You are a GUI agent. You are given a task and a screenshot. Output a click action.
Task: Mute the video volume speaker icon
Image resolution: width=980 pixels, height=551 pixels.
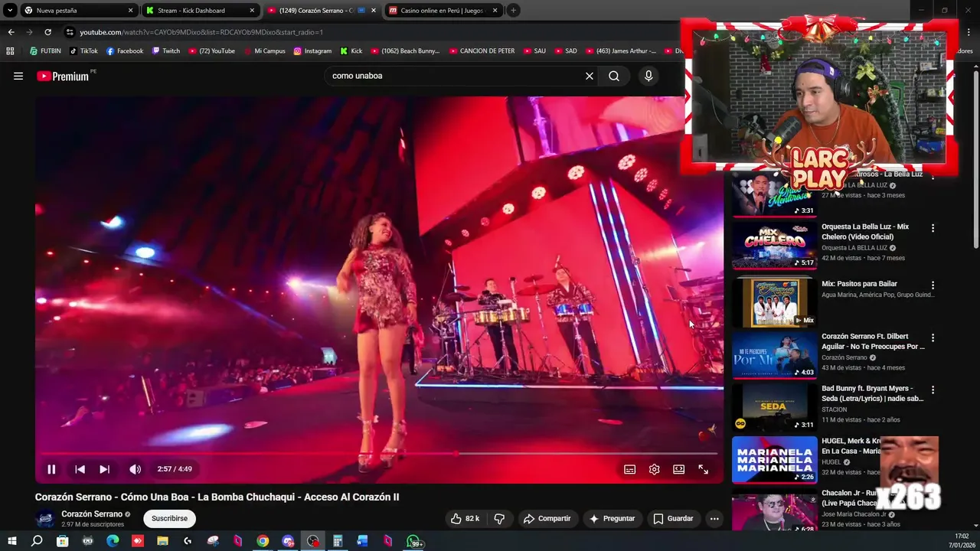point(135,469)
